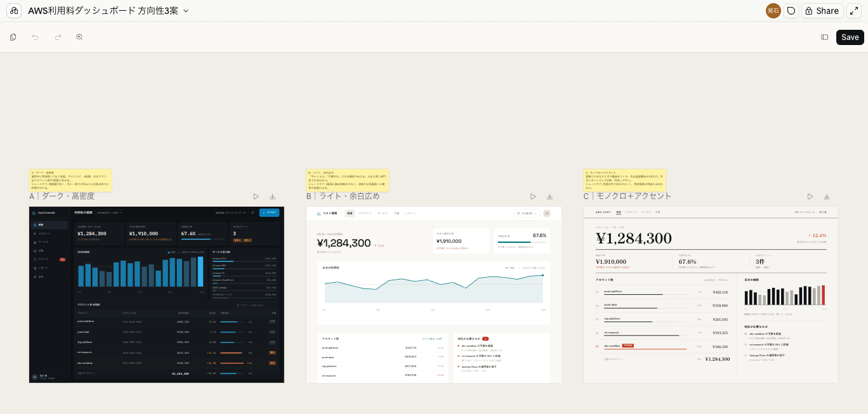
Task: Select the サービス tab in dashboard B
Action: point(383,213)
